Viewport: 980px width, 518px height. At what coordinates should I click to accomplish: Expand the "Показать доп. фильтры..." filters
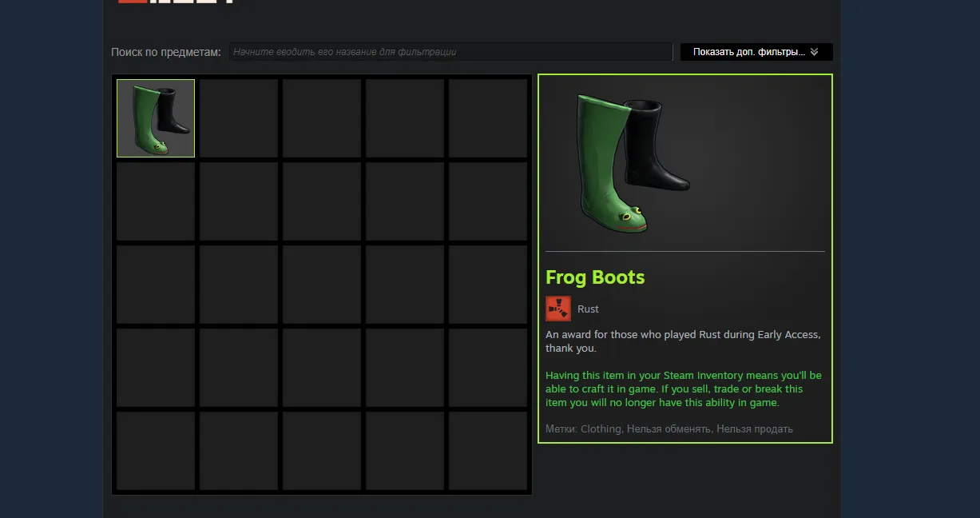pyautogui.click(x=756, y=52)
